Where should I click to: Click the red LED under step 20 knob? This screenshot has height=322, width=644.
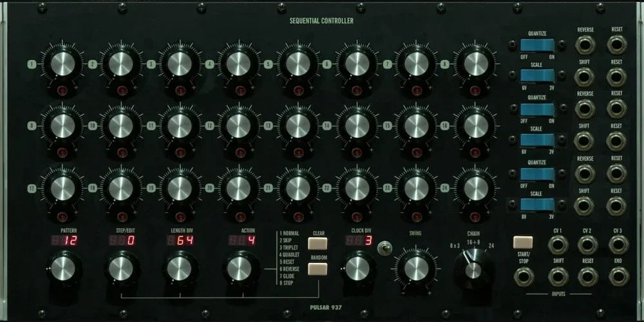(241, 216)
